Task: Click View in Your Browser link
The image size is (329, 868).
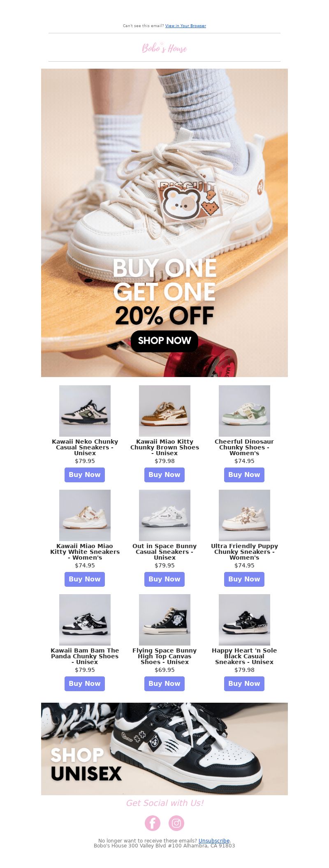Action: click(185, 26)
